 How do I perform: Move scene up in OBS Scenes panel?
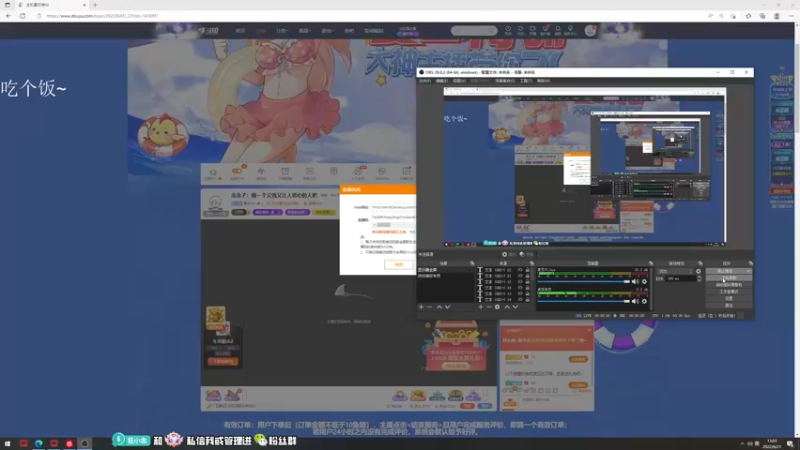[x=439, y=307]
